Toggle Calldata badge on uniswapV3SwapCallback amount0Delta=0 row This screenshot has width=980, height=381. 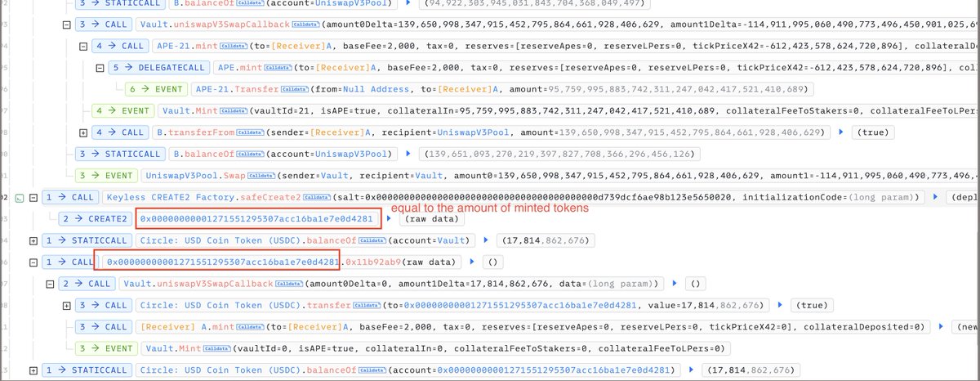pyautogui.click(x=287, y=284)
